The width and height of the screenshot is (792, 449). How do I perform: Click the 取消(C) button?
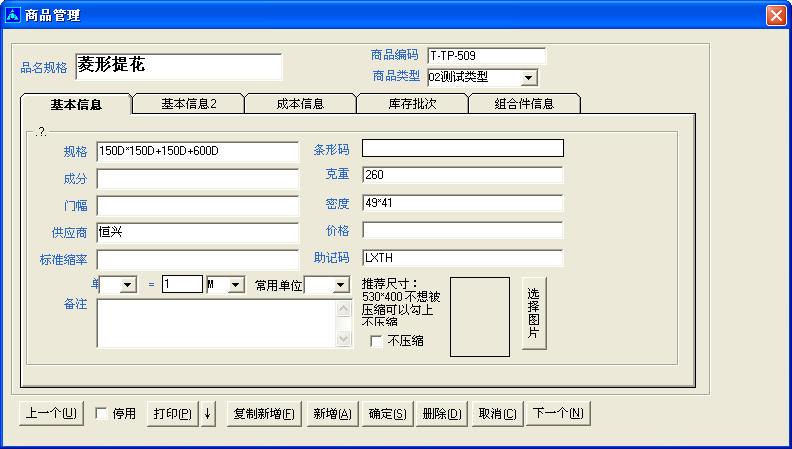[498, 414]
